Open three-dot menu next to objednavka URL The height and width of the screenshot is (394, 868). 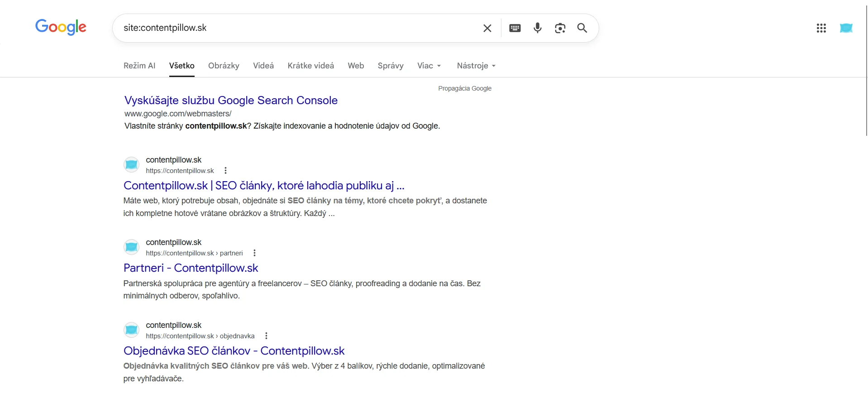[266, 336]
